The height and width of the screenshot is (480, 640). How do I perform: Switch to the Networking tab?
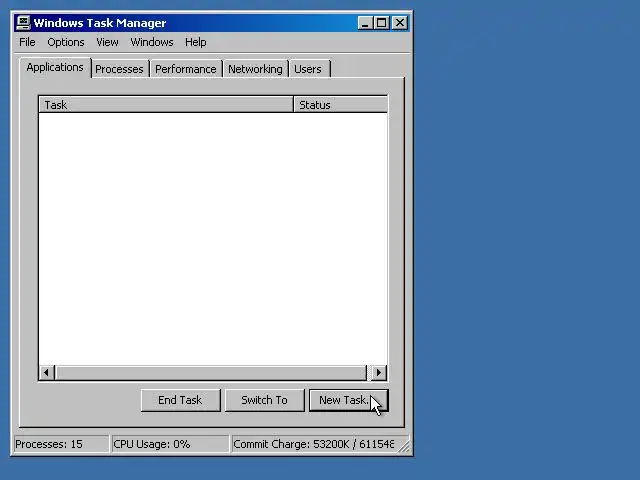pyautogui.click(x=255, y=69)
